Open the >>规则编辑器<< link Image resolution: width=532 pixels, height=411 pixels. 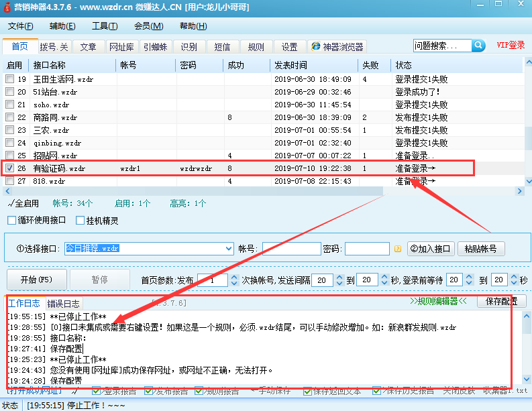coord(438,301)
